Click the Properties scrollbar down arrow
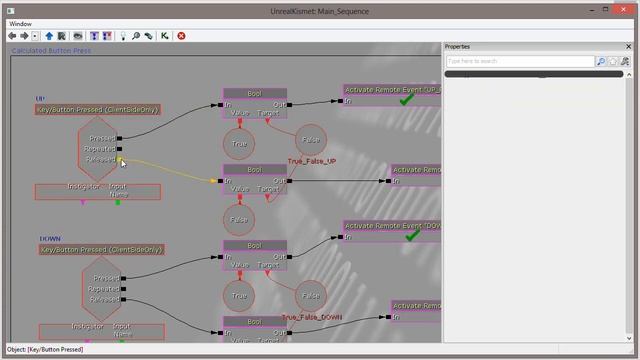640x360 pixels. [629, 338]
